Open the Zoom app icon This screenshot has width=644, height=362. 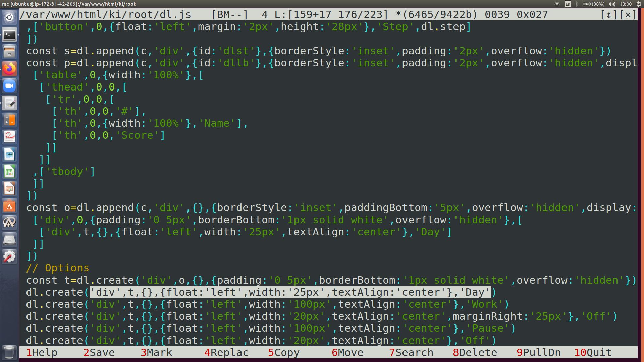click(x=9, y=86)
